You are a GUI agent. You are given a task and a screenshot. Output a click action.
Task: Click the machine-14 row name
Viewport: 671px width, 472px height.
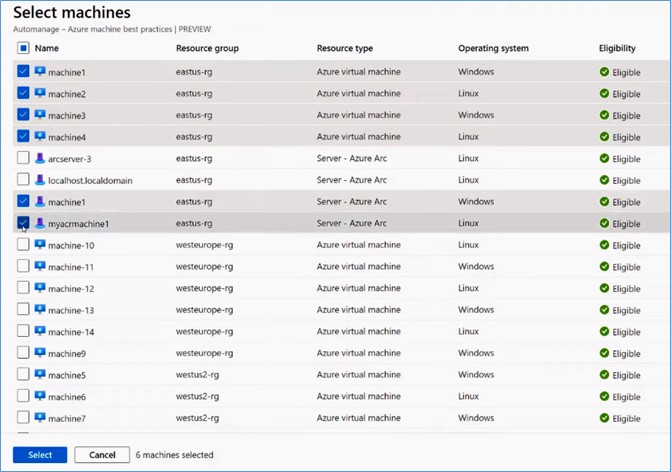coord(71,332)
